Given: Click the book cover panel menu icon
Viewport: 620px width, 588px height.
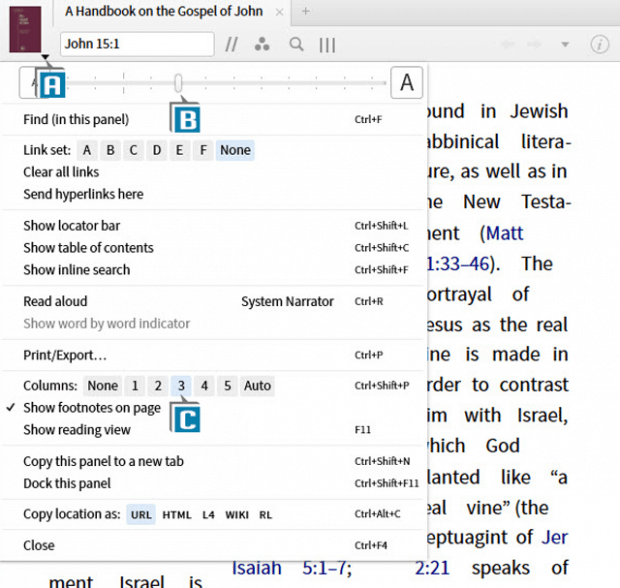Looking at the screenshot, I should pos(25,29).
